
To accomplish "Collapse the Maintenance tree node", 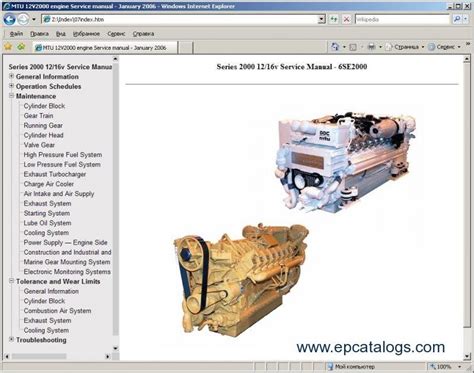I will (x=11, y=96).
